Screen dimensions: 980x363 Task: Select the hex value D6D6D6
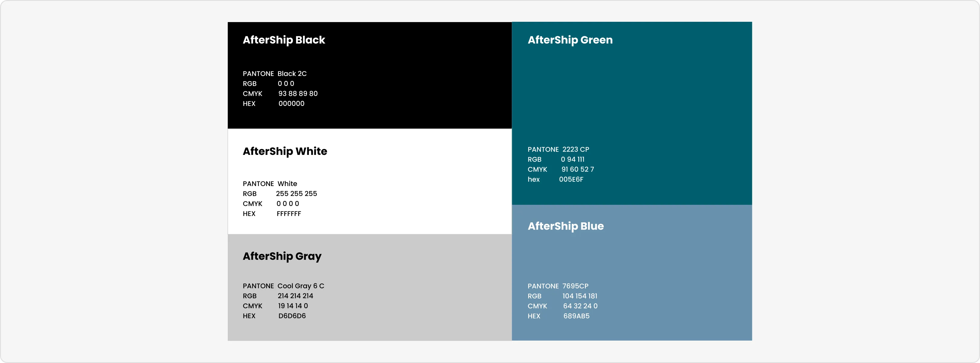point(292,316)
